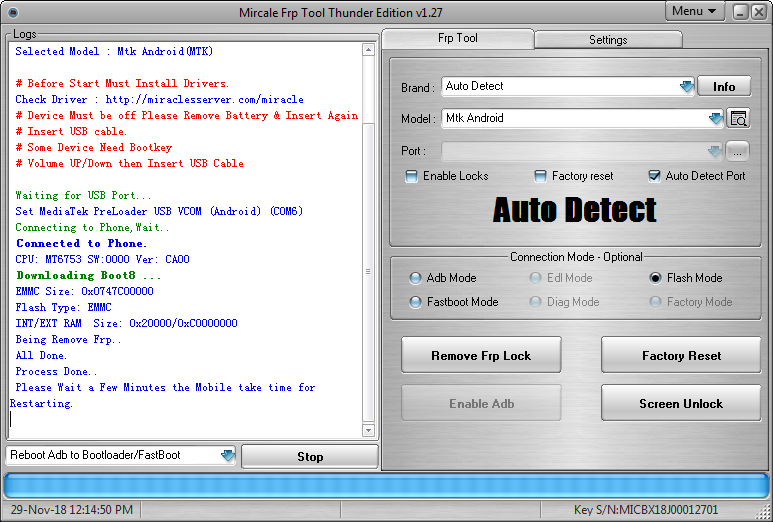Click the Screen Unlock button
This screenshot has width=773, height=522.
coord(681,403)
